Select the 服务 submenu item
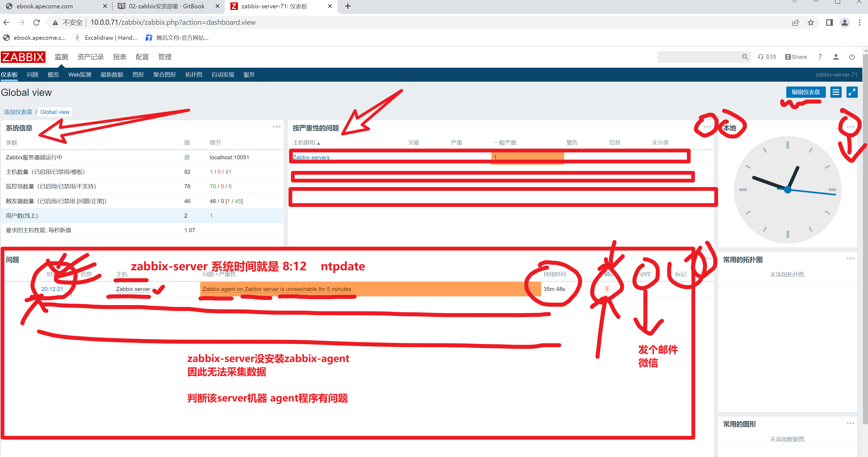 pos(249,75)
